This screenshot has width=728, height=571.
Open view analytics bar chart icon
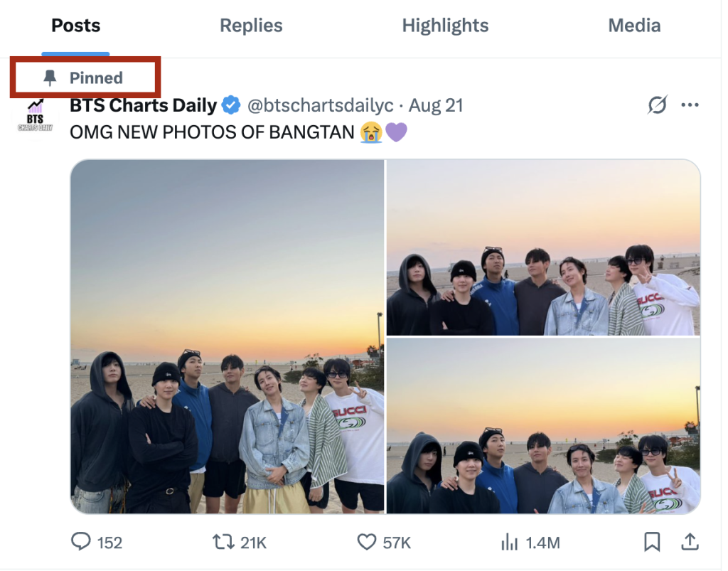[x=509, y=543]
